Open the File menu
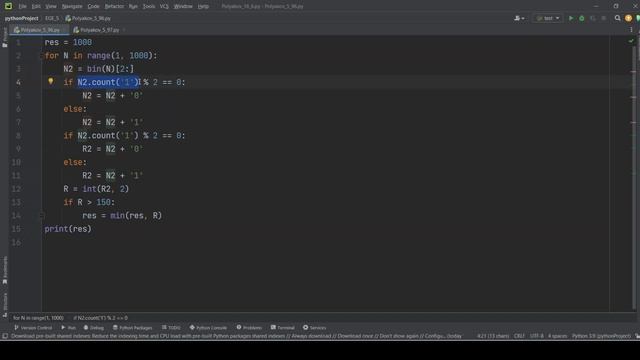640x360 pixels. point(22,6)
